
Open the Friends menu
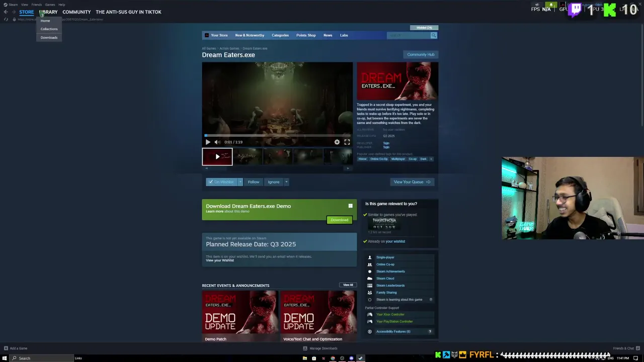tap(36, 5)
